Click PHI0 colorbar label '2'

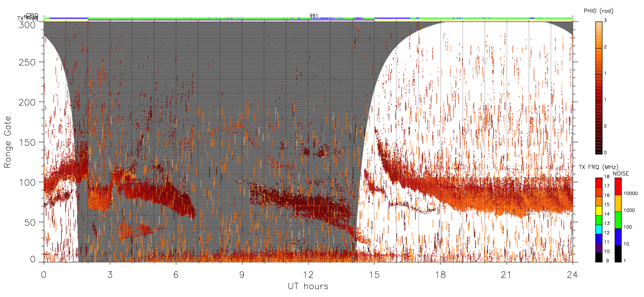(x=605, y=48)
